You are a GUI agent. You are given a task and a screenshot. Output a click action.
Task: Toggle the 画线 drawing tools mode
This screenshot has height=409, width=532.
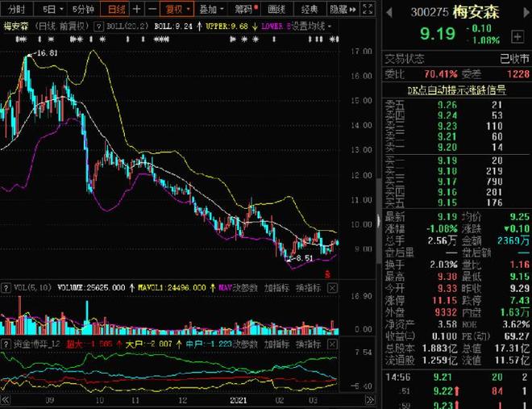click(276, 10)
